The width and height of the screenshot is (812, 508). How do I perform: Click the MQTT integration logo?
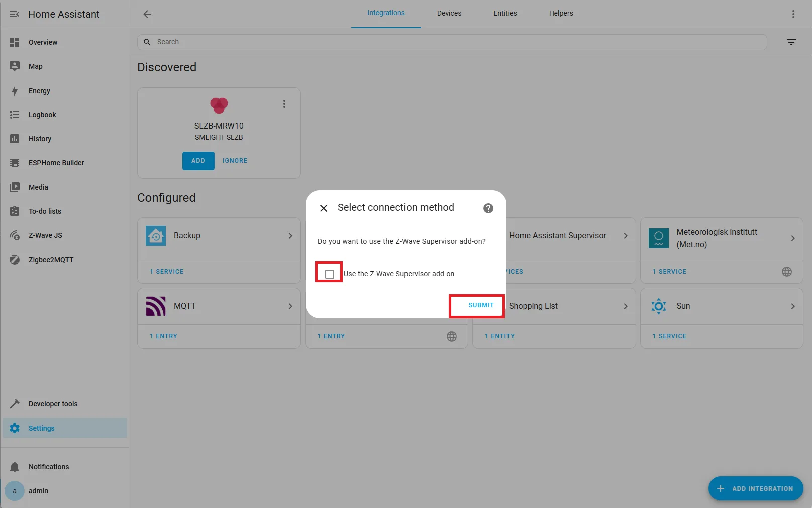click(156, 306)
